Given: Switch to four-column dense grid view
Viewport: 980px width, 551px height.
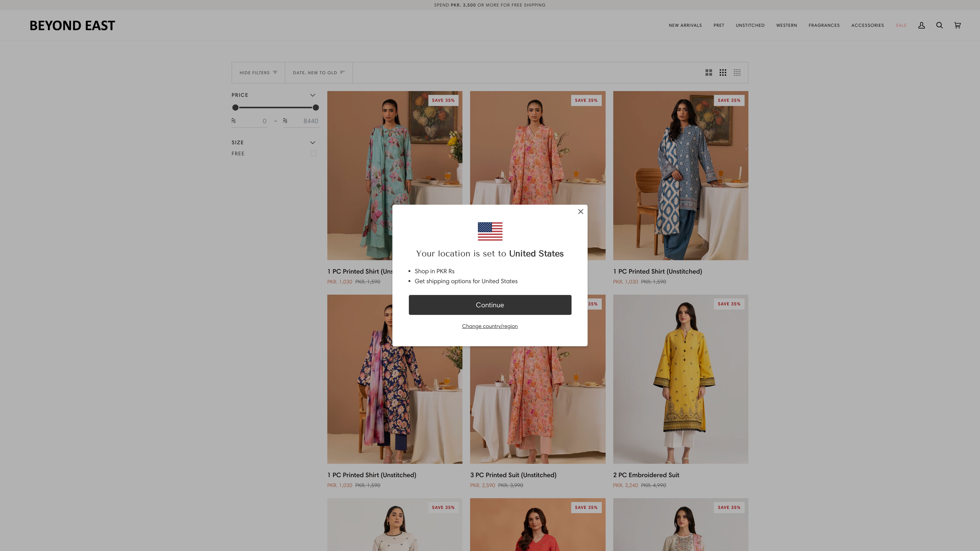Looking at the screenshot, I should 737,73.
